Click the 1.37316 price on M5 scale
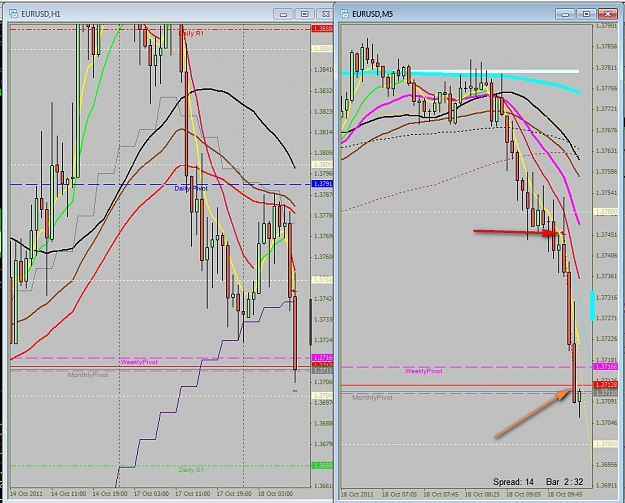Image resolution: width=625 pixels, height=503 pixels. (x=606, y=297)
